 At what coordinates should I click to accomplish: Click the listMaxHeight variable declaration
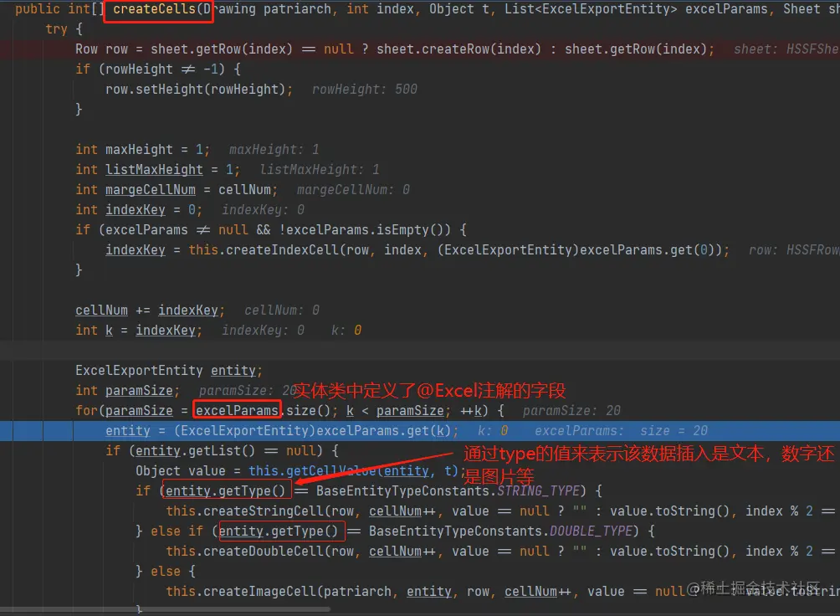[154, 170]
